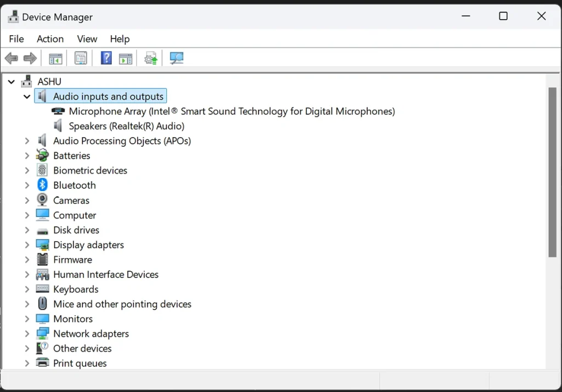The width and height of the screenshot is (562, 392).
Task: Open the Action menu
Action: (x=50, y=39)
